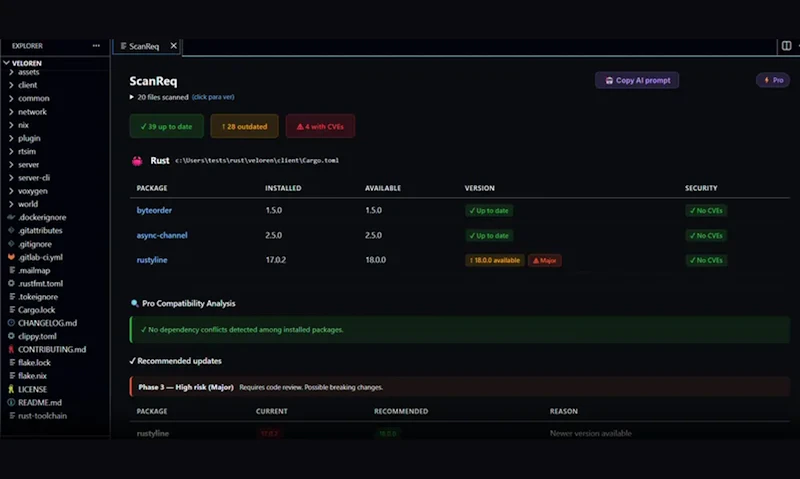Open the rustyline package link

pos(152,260)
